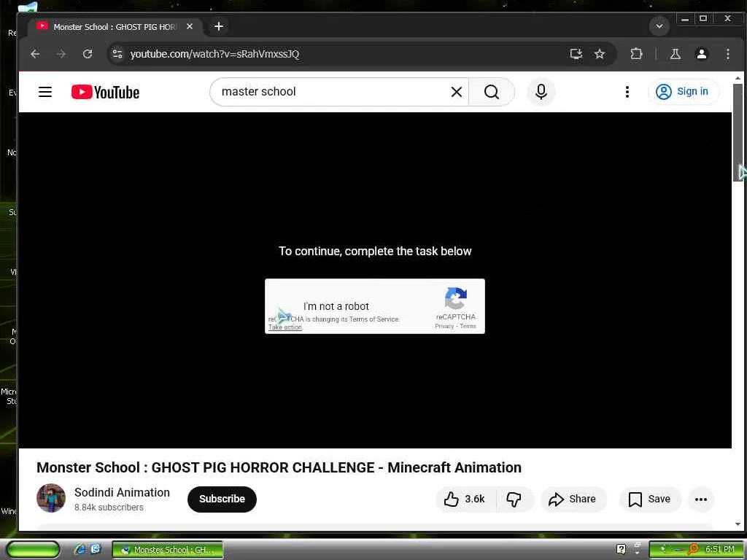Like the video with 3.6k thumbs up
Viewport: 747px width, 560px height.
coord(465,499)
